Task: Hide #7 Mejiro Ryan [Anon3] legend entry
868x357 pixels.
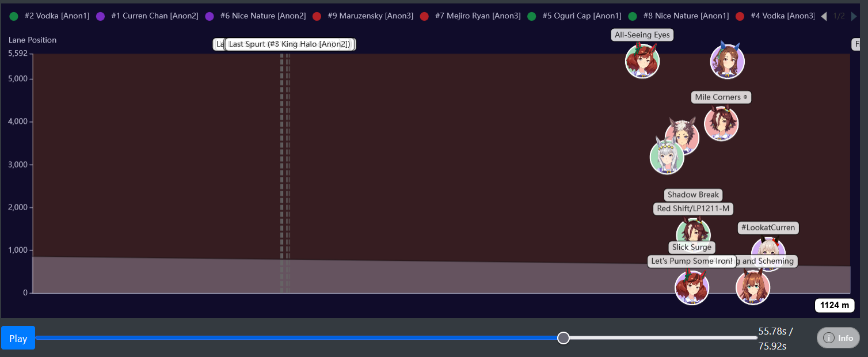Action: [470, 16]
